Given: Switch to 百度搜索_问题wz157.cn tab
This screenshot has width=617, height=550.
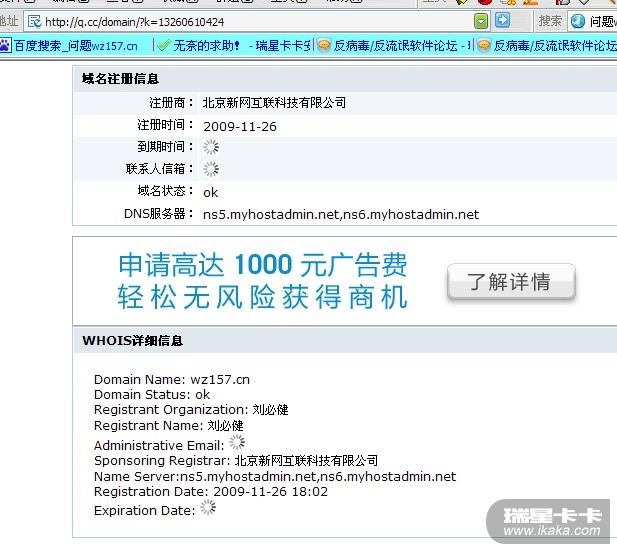Looking at the screenshot, I should 70,46.
